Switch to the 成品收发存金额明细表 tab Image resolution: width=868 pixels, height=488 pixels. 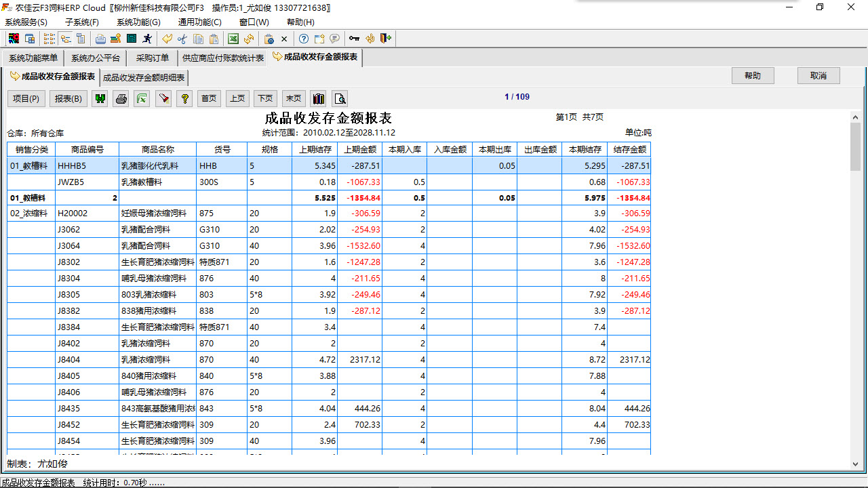(143, 77)
